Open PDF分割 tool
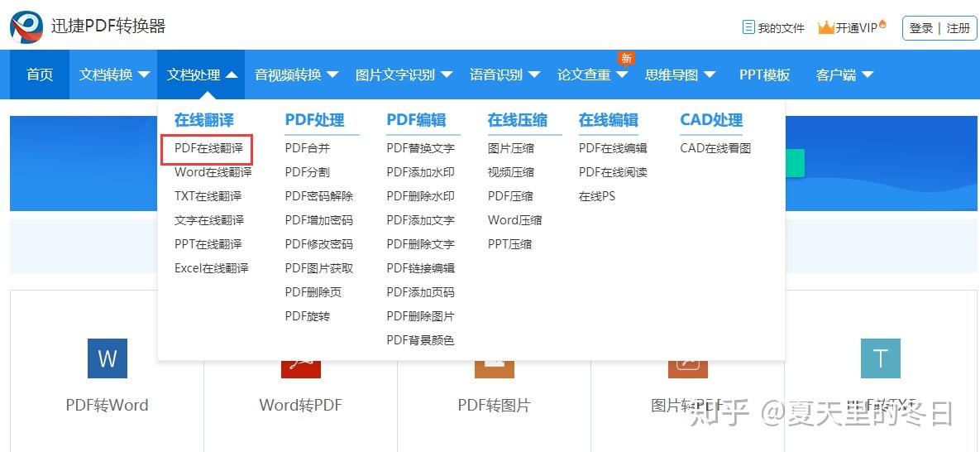This screenshot has height=452, width=980. (308, 172)
